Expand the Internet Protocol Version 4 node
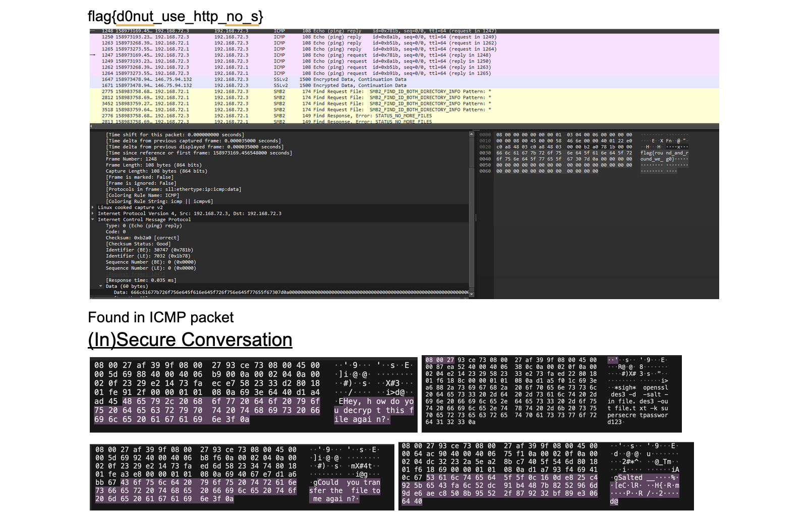Screen dimensions: 812x512 (x=93, y=213)
